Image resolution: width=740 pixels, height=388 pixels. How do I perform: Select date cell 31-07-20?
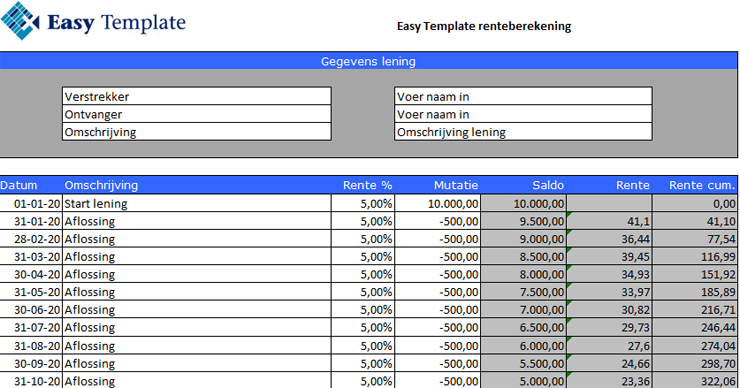pyautogui.click(x=31, y=328)
